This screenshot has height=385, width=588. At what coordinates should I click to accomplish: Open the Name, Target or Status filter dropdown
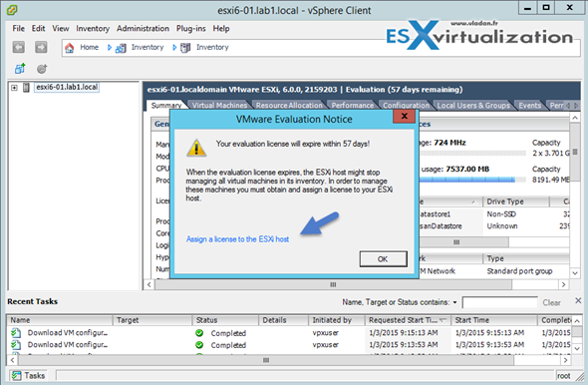pos(454,302)
